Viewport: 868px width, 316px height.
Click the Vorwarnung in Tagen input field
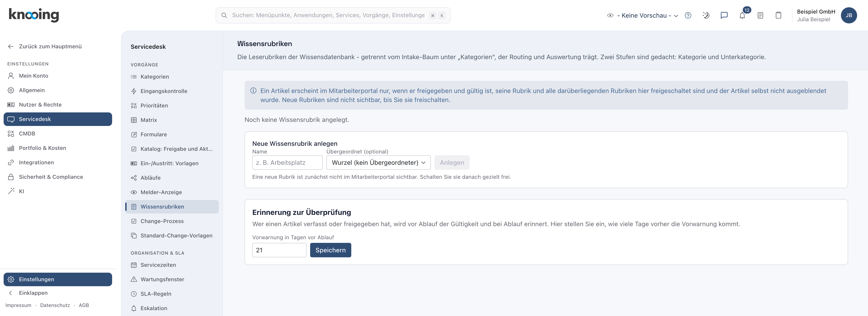click(x=279, y=250)
